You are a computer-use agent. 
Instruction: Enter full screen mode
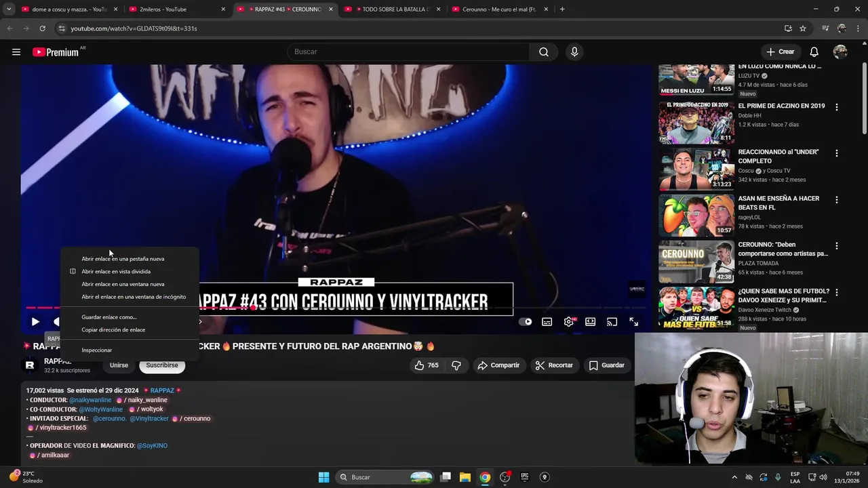pos(634,322)
